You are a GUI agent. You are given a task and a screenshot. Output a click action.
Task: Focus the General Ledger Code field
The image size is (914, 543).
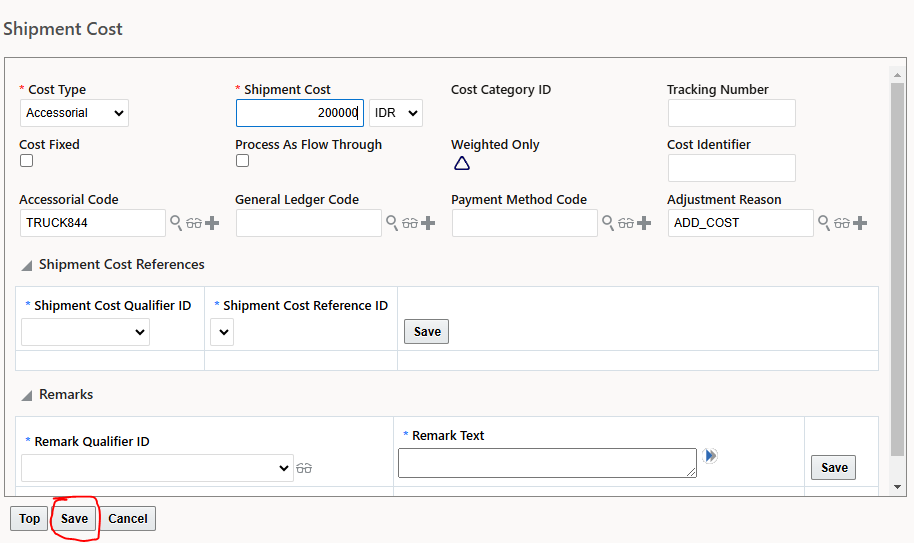pos(309,223)
